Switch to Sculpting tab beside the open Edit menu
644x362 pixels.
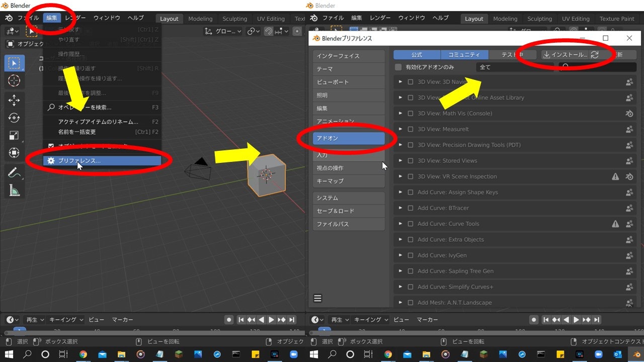pyautogui.click(x=235, y=19)
